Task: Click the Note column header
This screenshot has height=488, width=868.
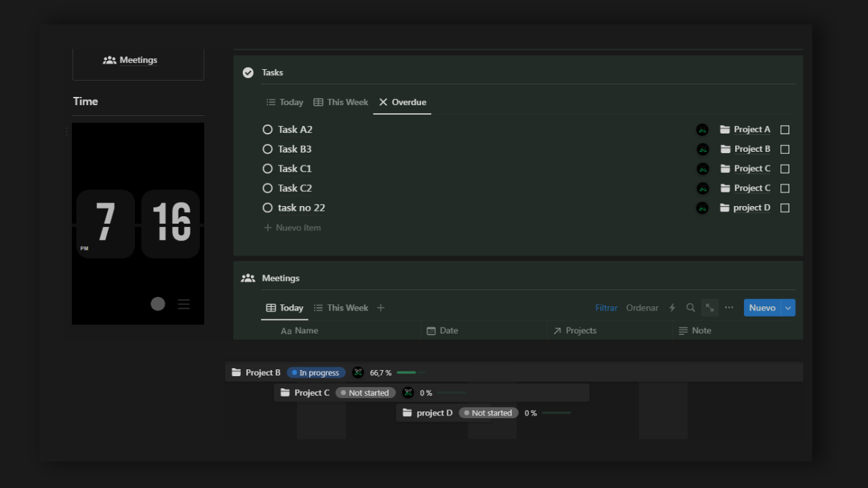Action: click(x=695, y=331)
